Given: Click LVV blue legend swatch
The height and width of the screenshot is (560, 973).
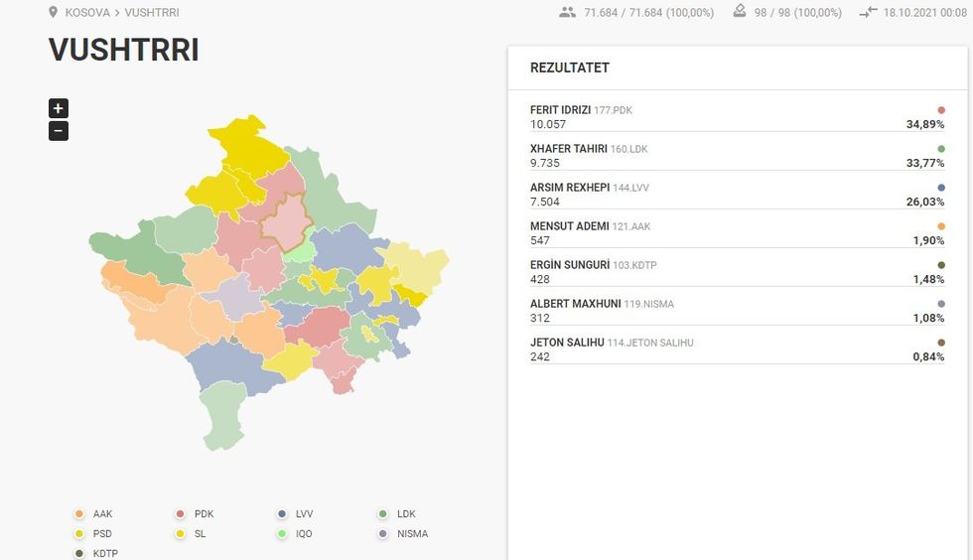Looking at the screenshot, I should (282, 514).
